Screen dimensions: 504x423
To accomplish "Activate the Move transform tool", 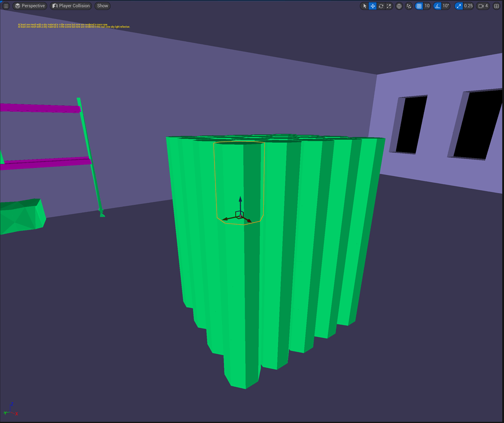I will (x=372, y=6).
